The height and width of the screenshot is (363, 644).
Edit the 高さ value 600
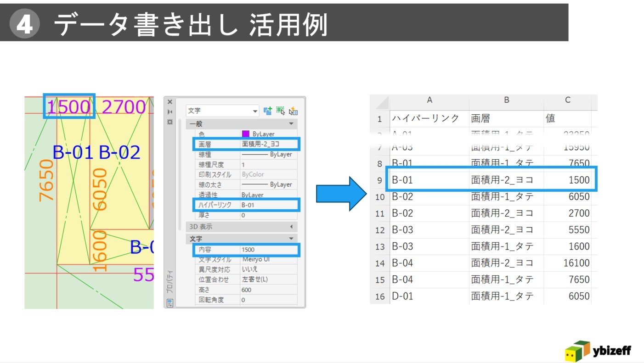click(x=269, y=290)
